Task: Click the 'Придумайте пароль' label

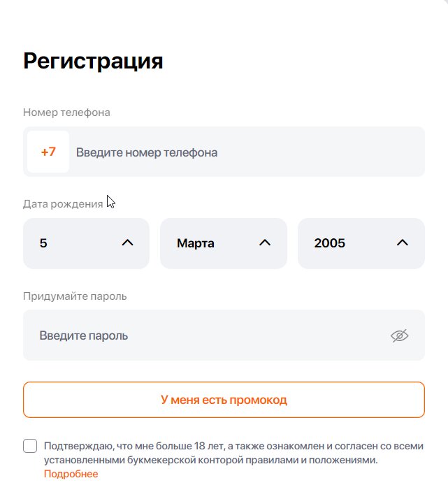Action: coord(75,296)
